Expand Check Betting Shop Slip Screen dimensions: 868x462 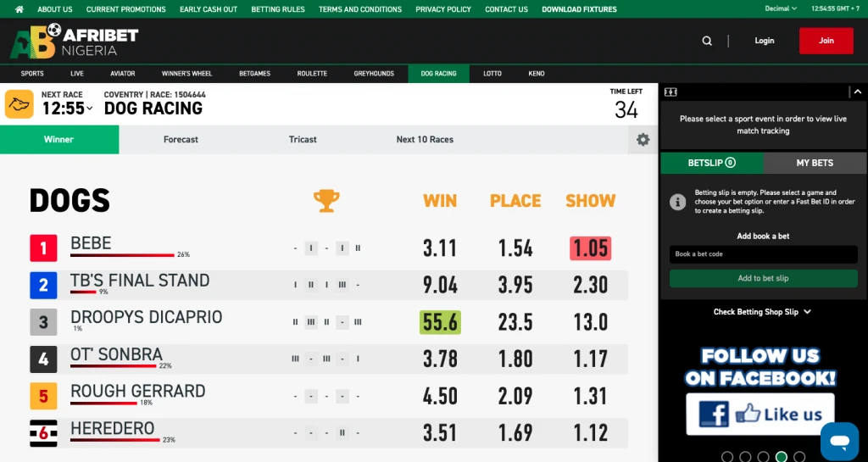click(762, 312)
